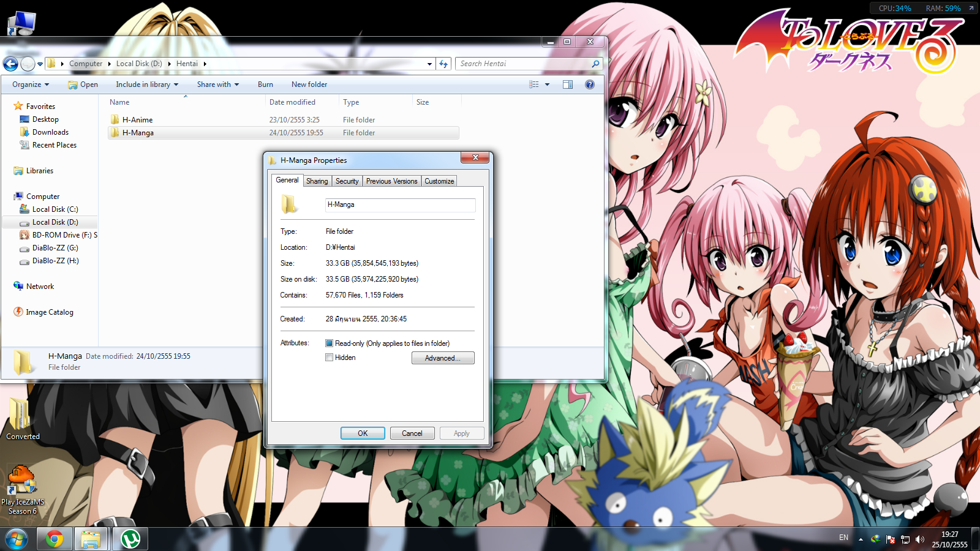This screenshot has width=980, height=551.
Task: Cancel the H-Manga Properties dialog
Action: (412, 433)
